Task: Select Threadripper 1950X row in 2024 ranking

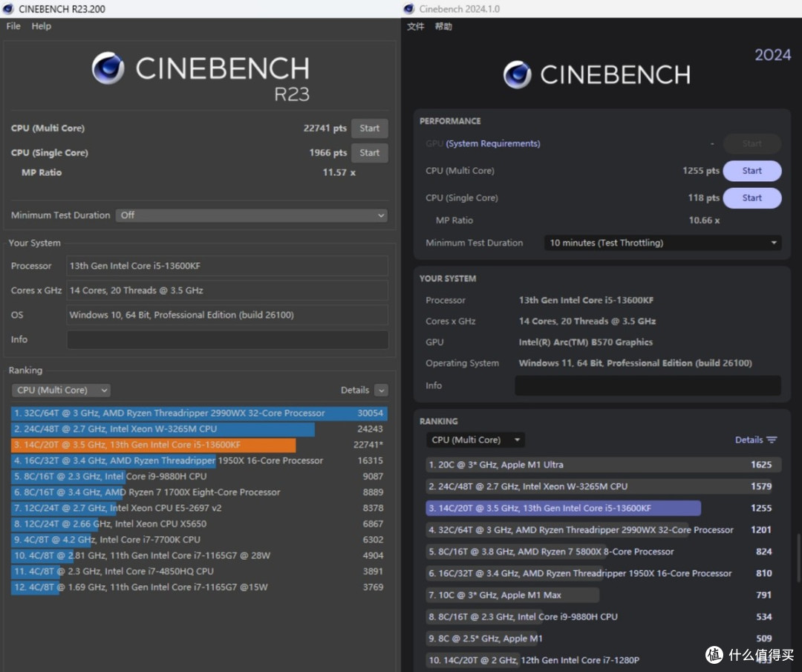Action: click(x=603, y=573)
